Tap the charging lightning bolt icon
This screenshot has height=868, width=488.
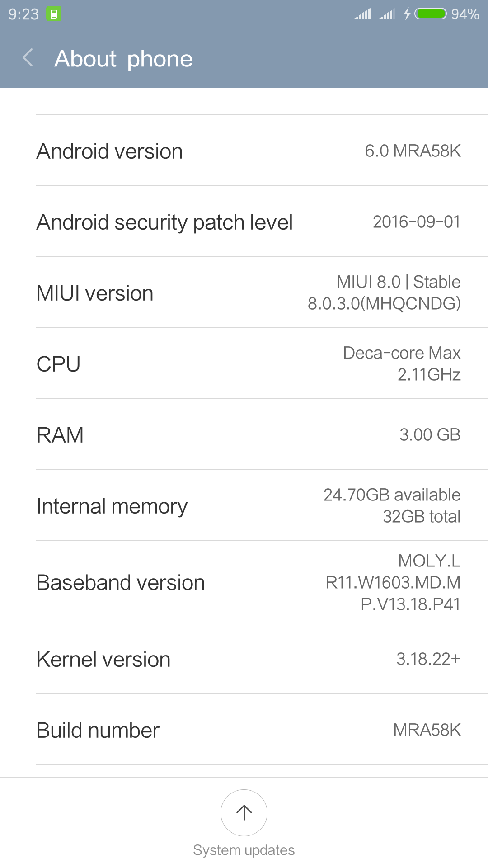coord(407,14)
